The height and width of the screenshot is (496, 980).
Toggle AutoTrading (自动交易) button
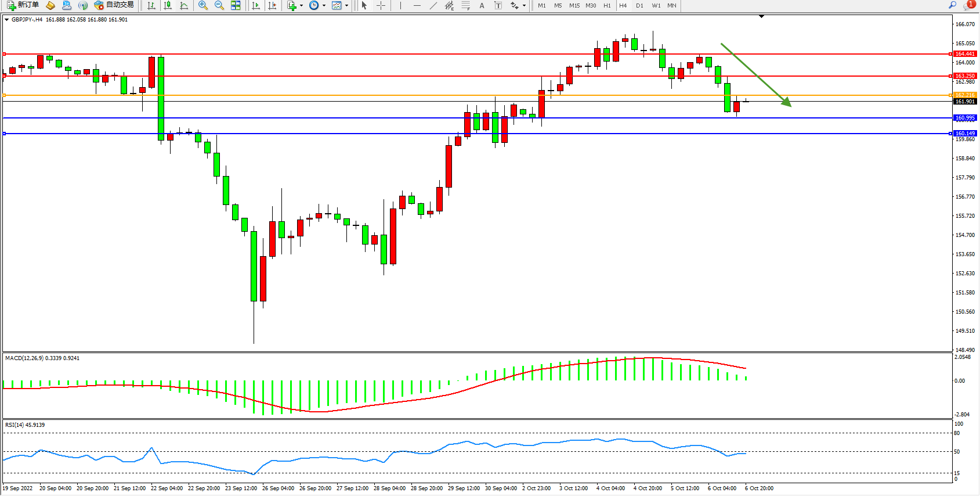point(114,5)
